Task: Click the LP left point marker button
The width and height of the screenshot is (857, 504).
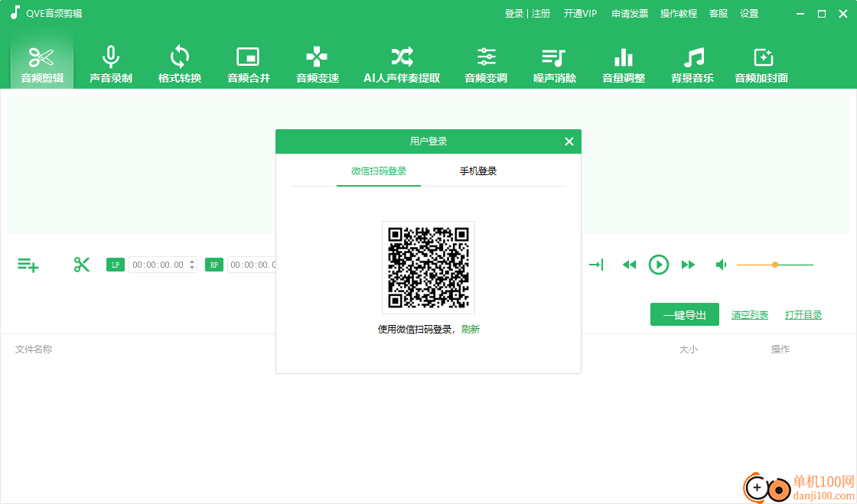Action: point(116,265)
